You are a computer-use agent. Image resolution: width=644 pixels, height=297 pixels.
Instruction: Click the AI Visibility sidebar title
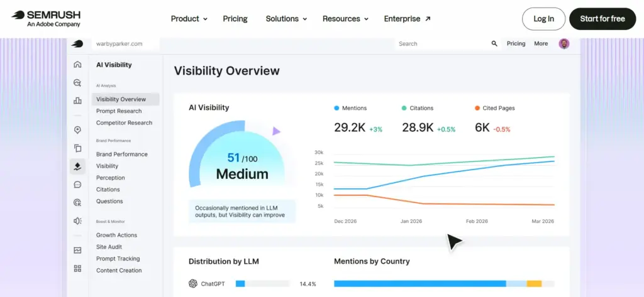coord(114,65)
